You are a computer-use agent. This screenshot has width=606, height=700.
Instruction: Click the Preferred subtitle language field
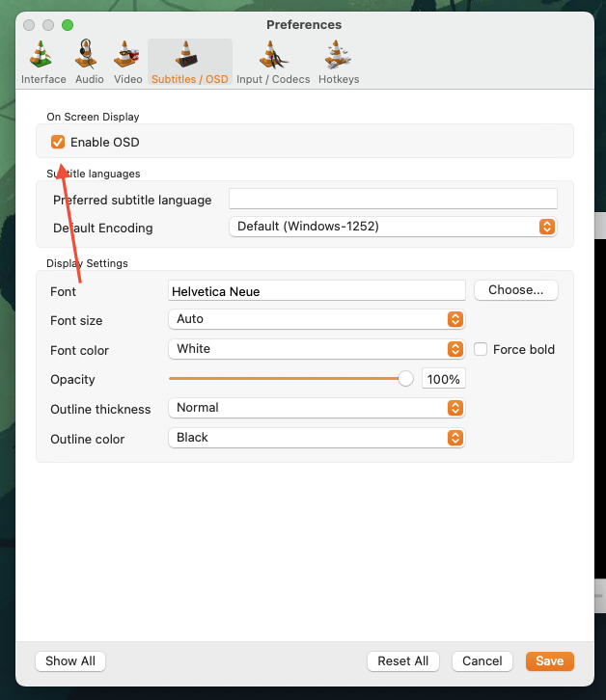point(393,199)
